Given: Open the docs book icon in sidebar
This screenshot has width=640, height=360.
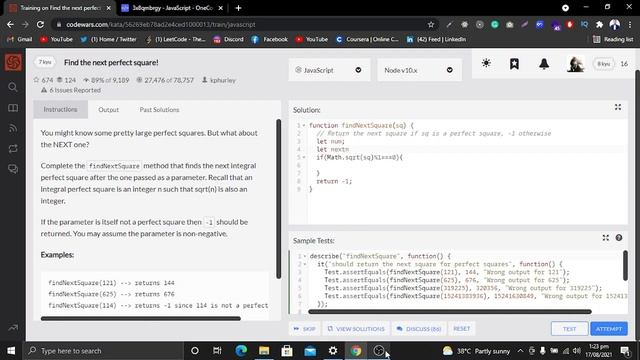Looking at the screenshot, I should click(x=13, y=108).
